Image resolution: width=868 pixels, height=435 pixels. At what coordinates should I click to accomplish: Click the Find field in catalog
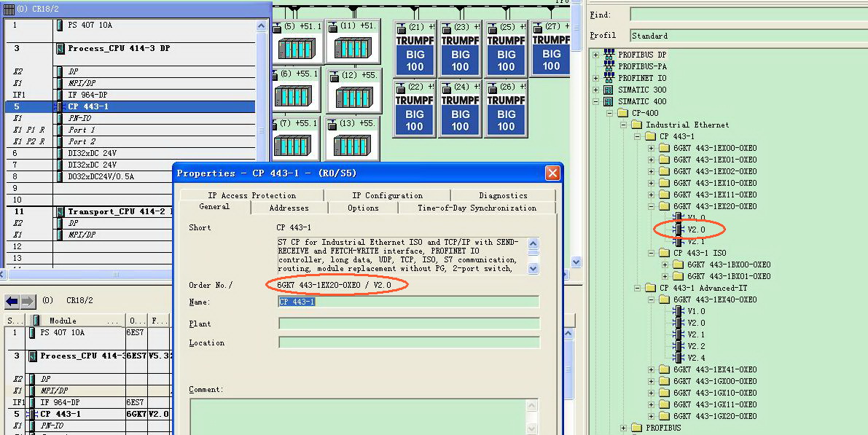pos(748,15)
